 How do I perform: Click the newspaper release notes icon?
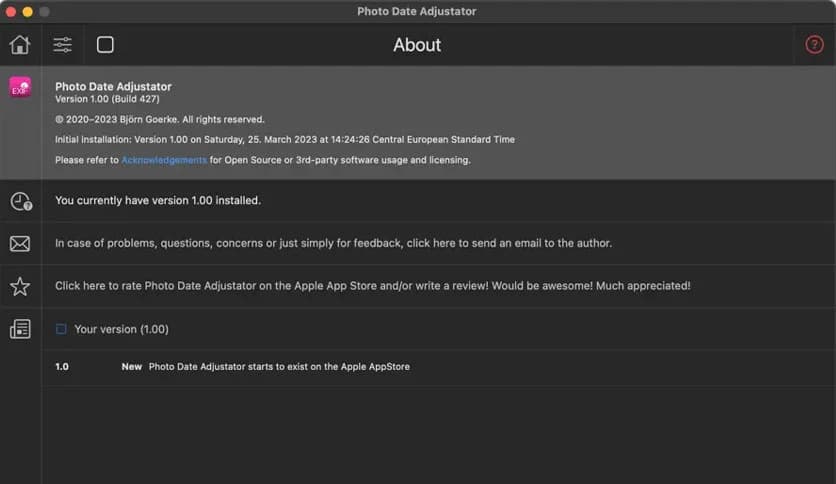[20, 329]
